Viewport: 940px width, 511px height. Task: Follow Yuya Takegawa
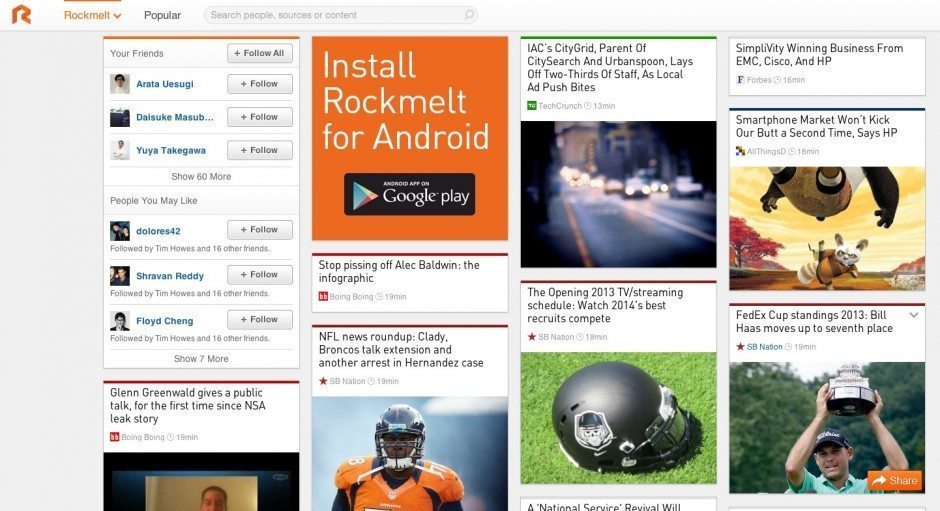pyautogui.click(x=260, y=150)
